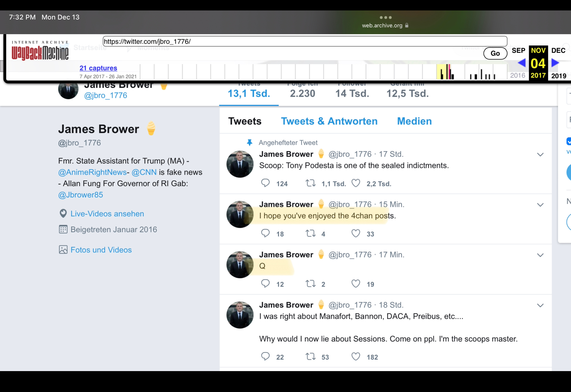This screenshot has height=392, width=571.
Task: Go to previous capture with the left arrow
Action: click(x=522, y=63)
